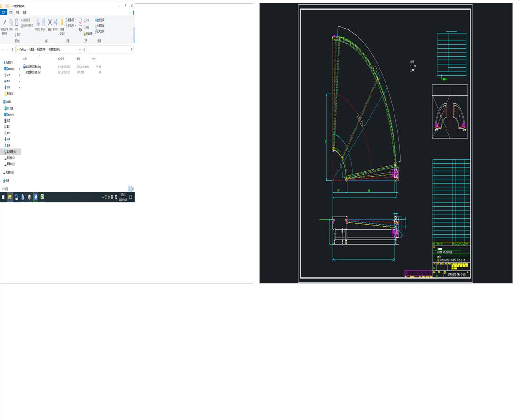Click the blue browser taskbar icon

[x=16, y=197]
